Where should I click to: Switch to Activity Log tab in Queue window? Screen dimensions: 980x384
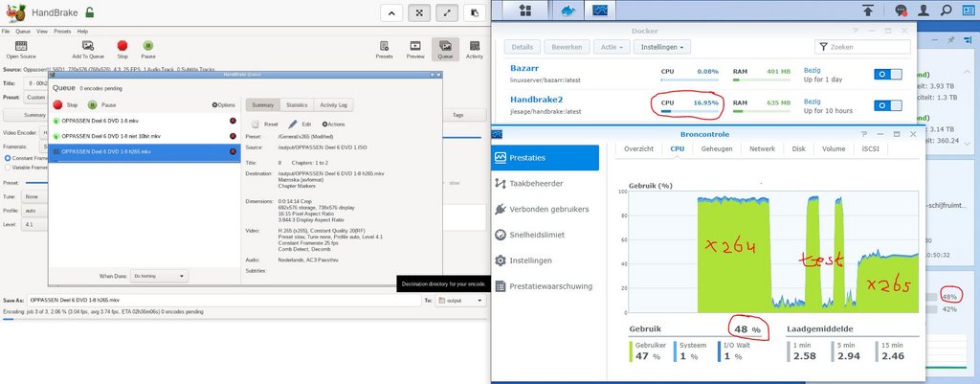(334, 105)
